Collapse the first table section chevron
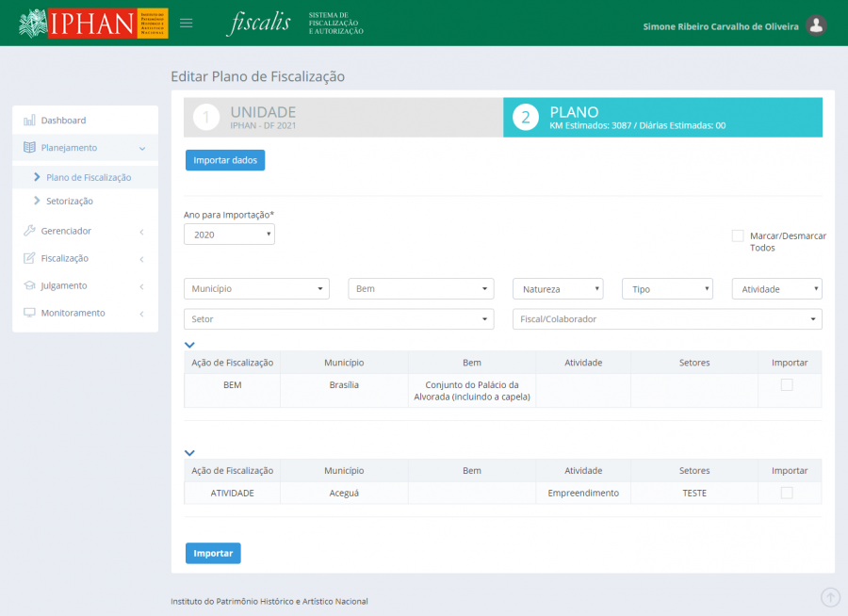848x616 pixels. 189,345
